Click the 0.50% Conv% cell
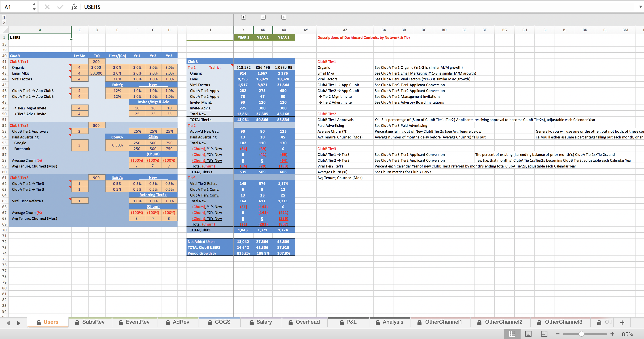Image resolution: width=644 pixels, height=339 pixels. pos(117,146)
